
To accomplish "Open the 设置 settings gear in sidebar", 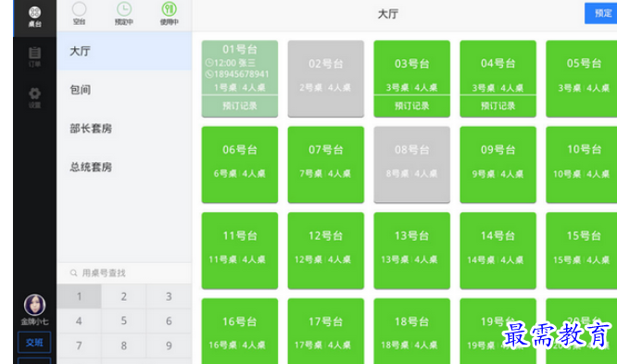I will click(34, 97).
